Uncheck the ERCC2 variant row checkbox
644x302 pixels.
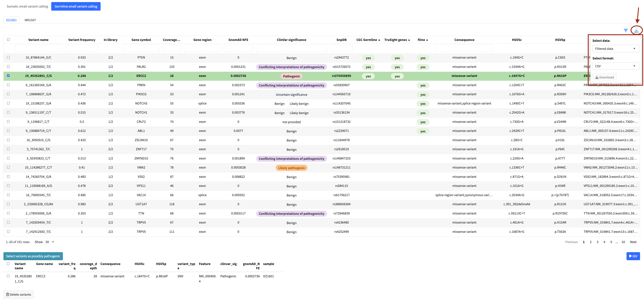8,76
